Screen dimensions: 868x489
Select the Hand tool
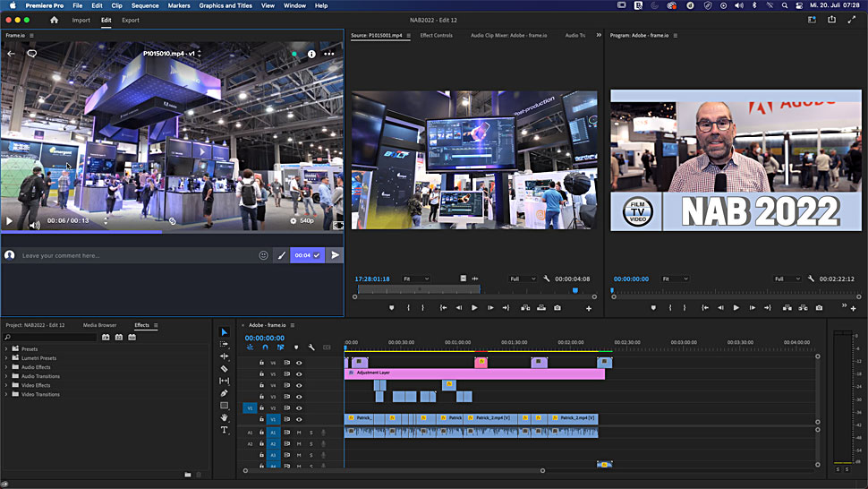coord(224,417)
